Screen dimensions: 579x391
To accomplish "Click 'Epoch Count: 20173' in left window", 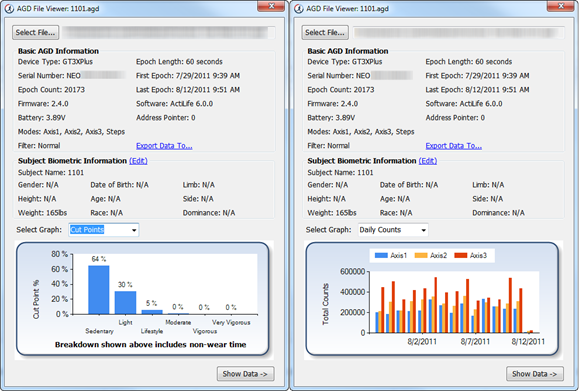I will pos(51,90).
